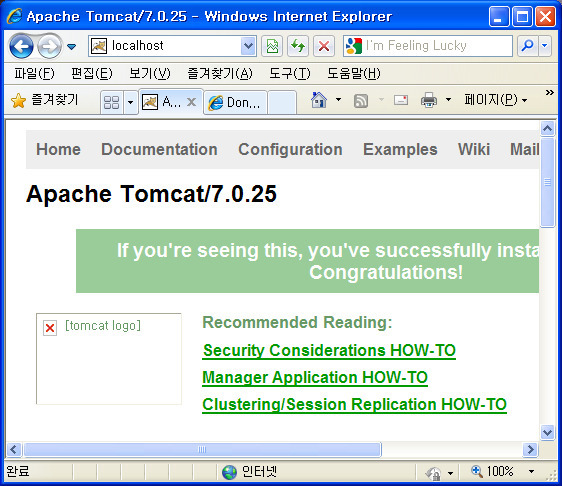Open the 페이지(P) dropdown menu

click(x=496, y=100)
